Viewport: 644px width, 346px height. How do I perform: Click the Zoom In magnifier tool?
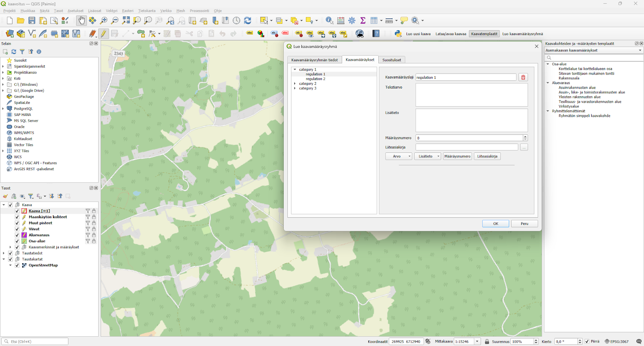(104, 21)
